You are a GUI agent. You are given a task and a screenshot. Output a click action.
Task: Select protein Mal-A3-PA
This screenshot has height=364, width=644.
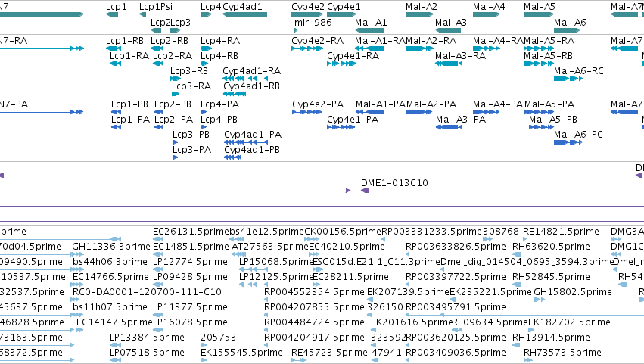(449, 127)
